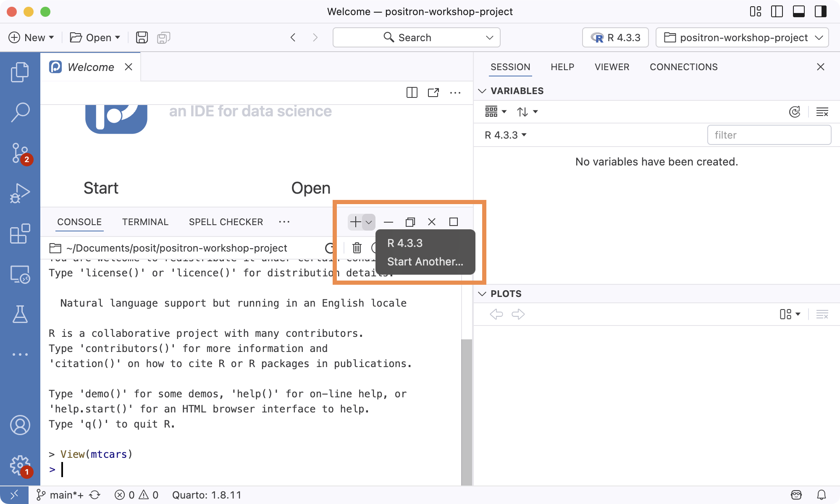Open the Explorer view in activity bar
840x504 pixels.
[20, 72]
